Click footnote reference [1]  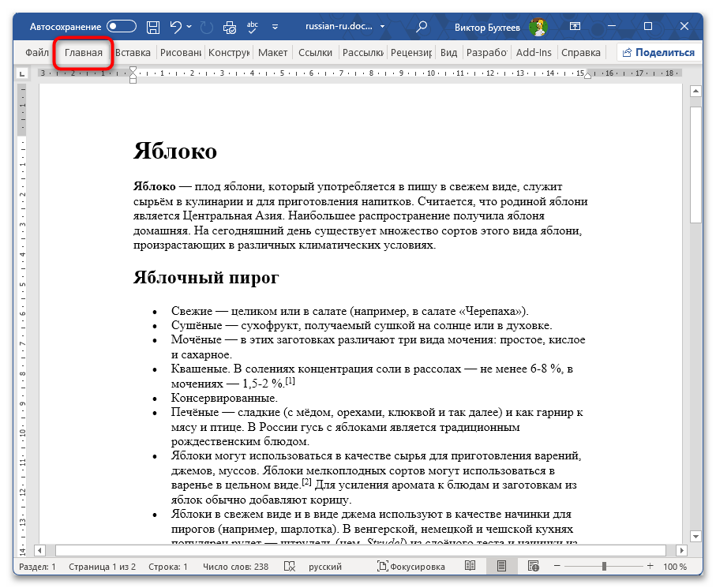tap(290, 380)
